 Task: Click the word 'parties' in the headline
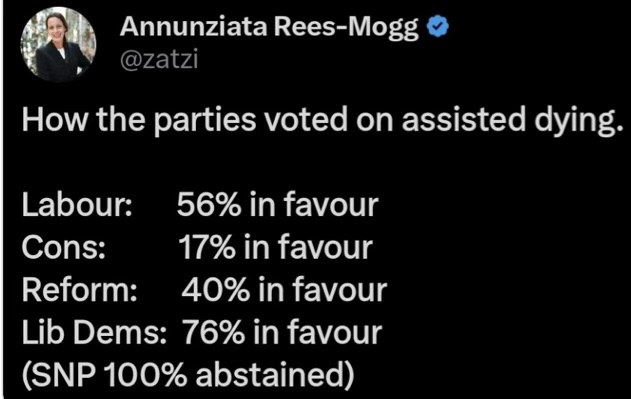(205, 122)
